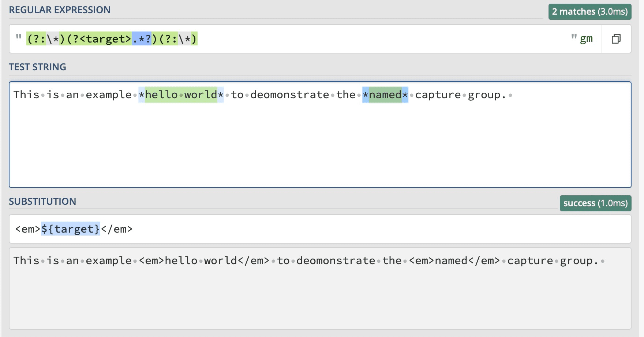Viewport: 644px width, 337px height.
Task: Click the '.*?' lazy quantifier in regex
Action: tap(142, 38)
